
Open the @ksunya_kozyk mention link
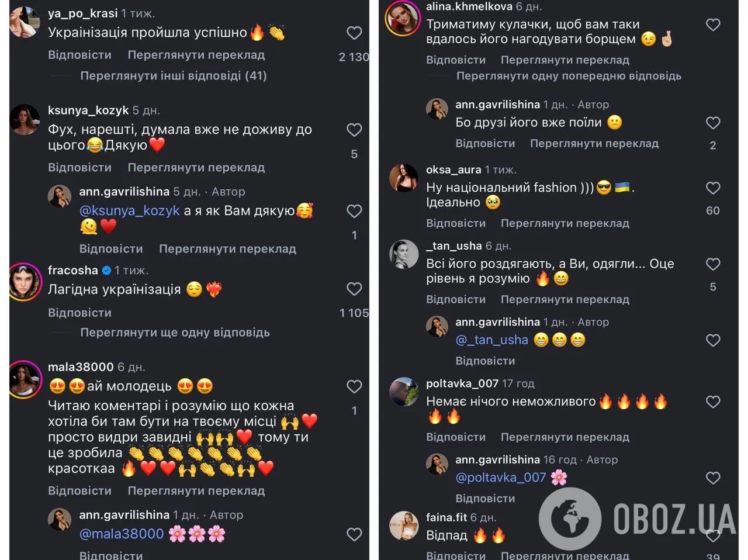(x=129, y=211)
